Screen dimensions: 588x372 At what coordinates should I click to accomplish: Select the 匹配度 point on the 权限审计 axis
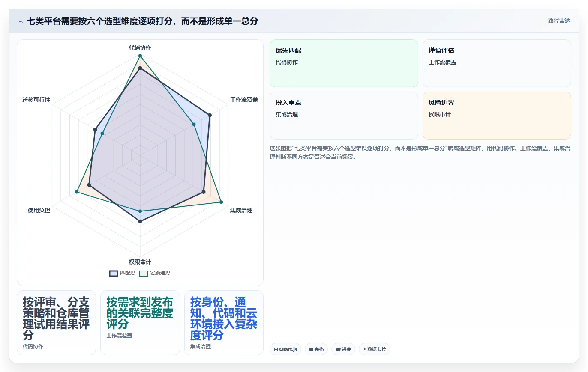[x=140, y=221]
